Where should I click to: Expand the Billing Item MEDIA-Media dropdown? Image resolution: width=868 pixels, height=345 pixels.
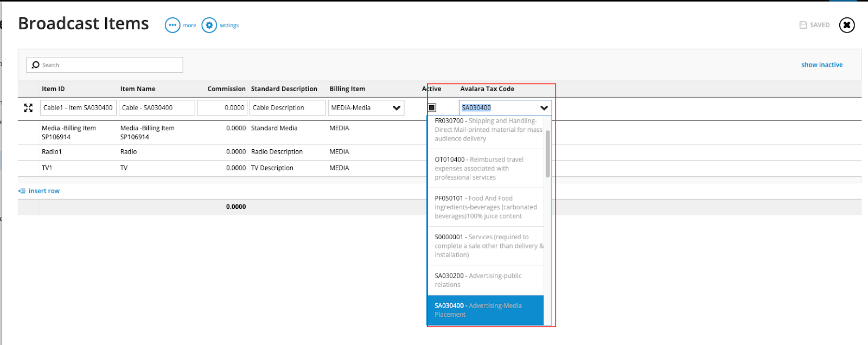click(397, 108)
